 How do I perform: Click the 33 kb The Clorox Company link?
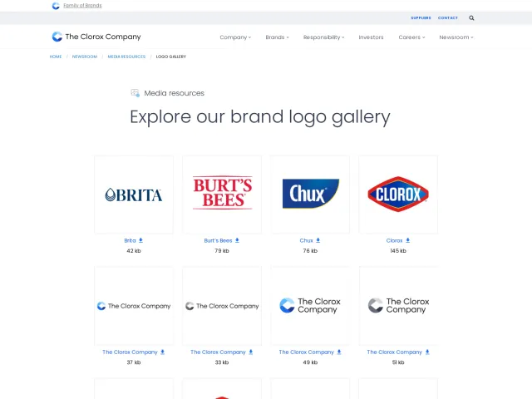click(218, 352)
